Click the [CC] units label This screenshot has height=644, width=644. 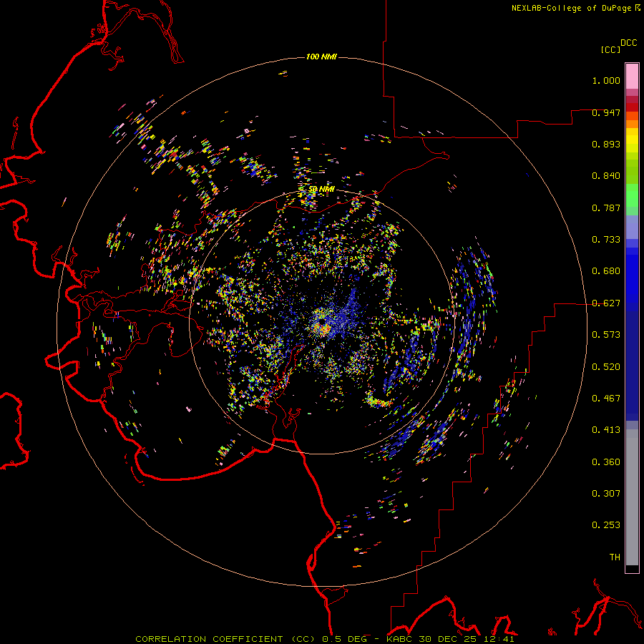611,49
